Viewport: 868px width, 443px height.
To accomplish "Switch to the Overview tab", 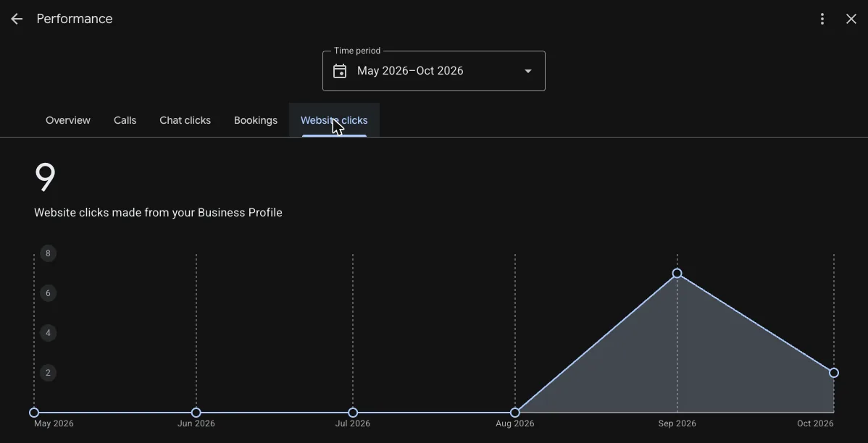I will point(68,120).
